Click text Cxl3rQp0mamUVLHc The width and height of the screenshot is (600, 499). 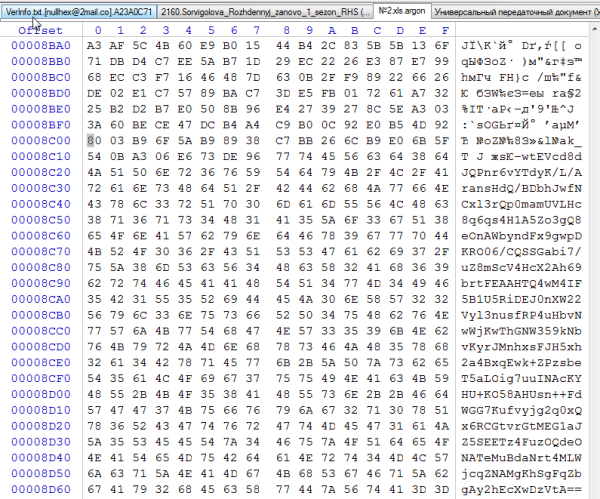[522, 204]
